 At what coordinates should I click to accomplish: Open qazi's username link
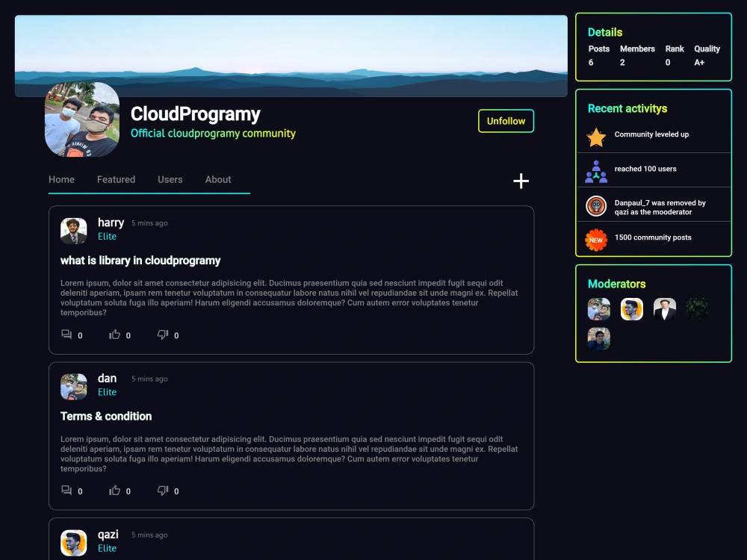coord(108,535)
